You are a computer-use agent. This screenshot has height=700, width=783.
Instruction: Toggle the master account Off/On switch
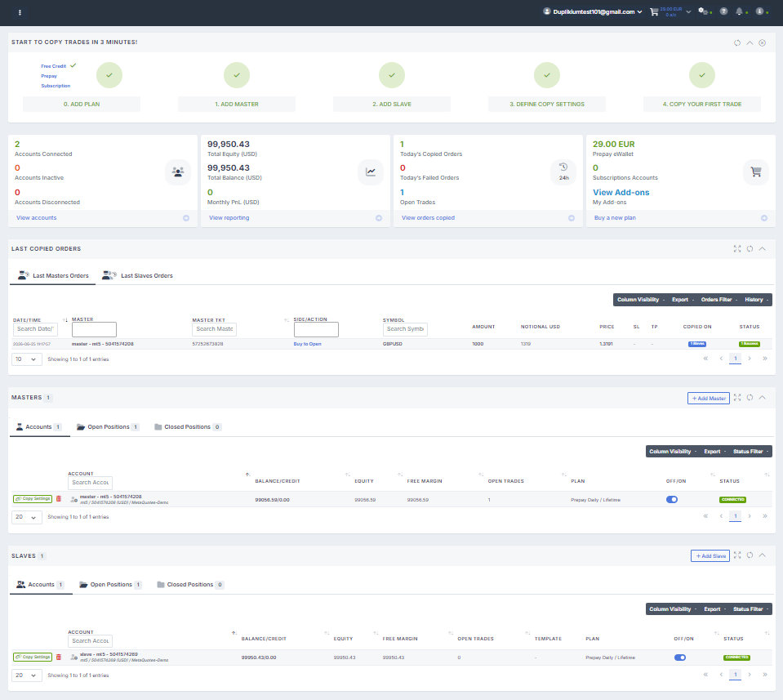click(672, 500)
